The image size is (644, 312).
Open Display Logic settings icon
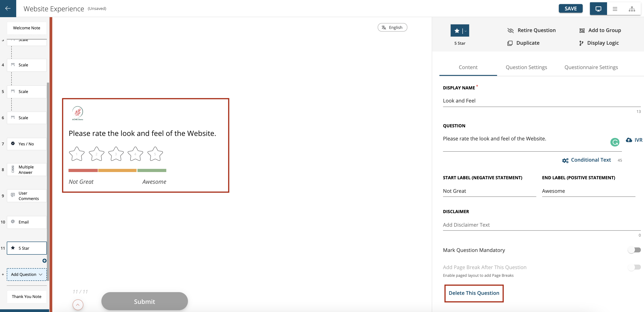point(582,43)
